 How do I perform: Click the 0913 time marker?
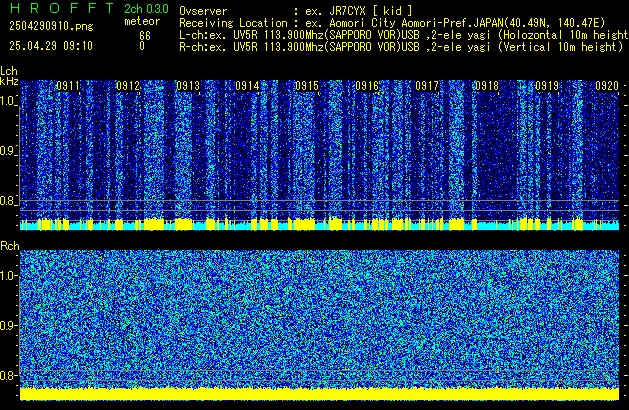tap(188, 86)
